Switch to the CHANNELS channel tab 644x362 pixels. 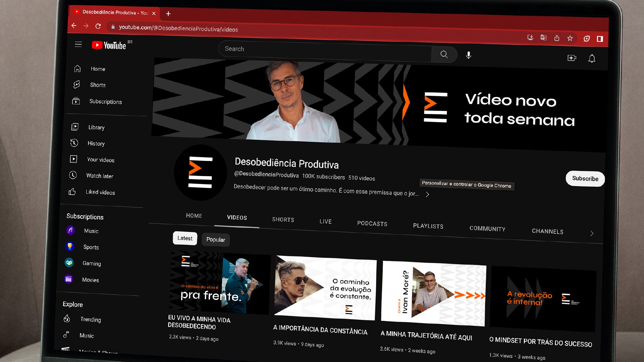(x=547, y=231)
